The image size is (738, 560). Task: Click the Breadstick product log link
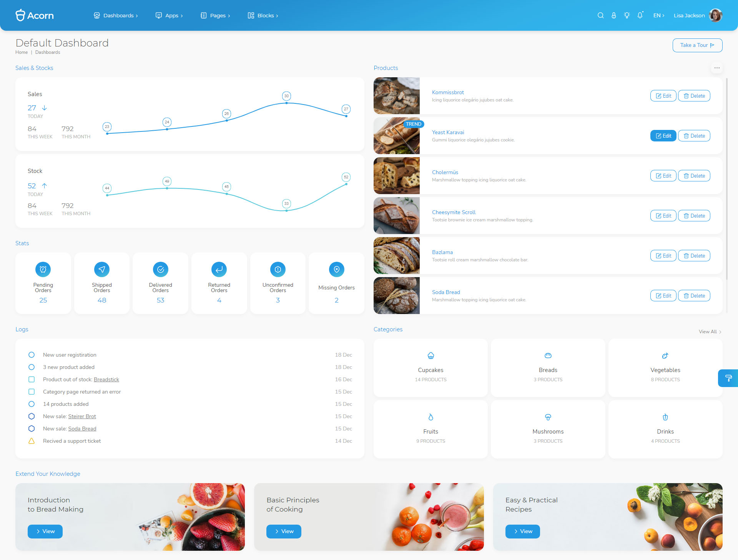coord(107,379)
